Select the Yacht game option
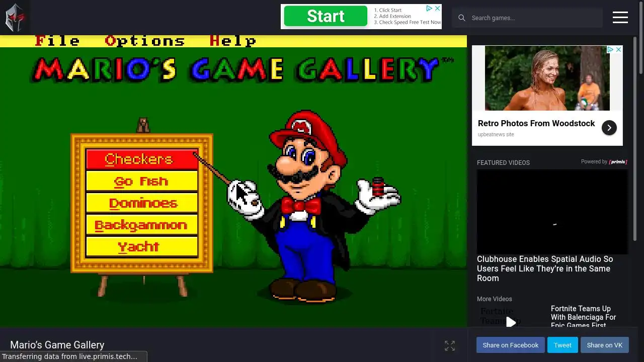 [x=142, y=246]
